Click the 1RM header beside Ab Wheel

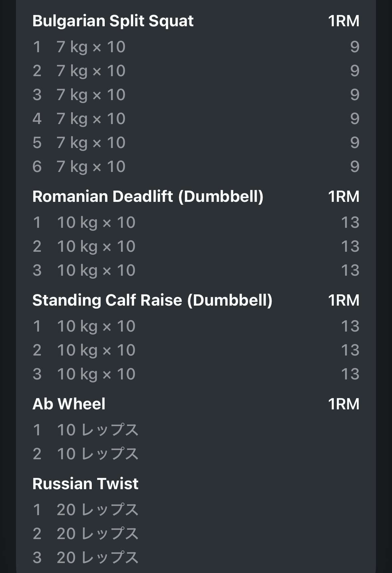[343, 404]
